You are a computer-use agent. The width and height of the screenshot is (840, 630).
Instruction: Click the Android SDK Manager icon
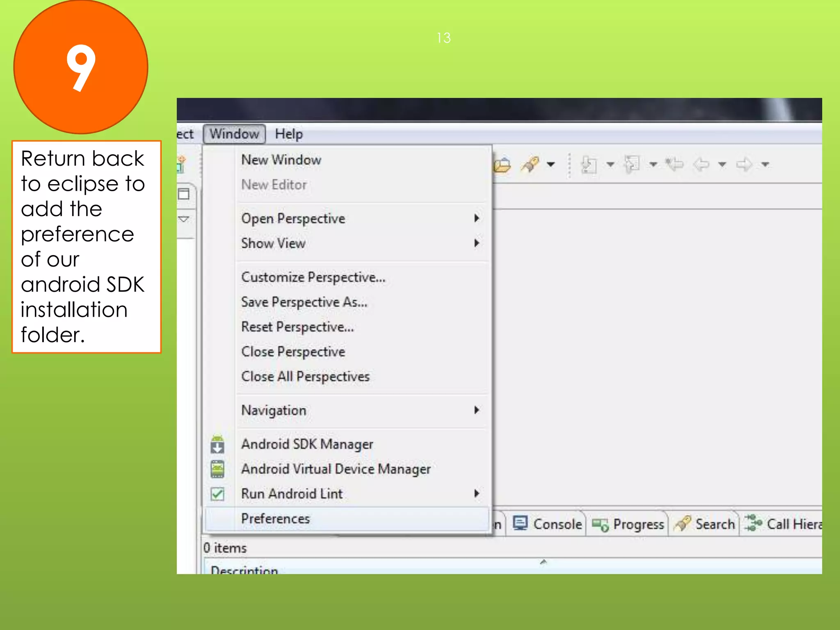[x=217, y=445]
